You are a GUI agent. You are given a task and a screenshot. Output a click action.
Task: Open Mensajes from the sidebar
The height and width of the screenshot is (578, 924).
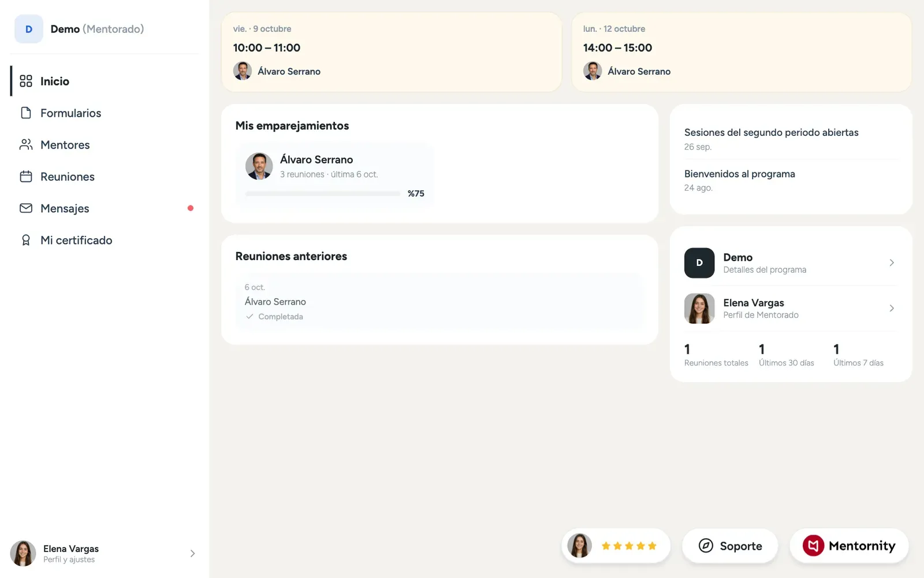(104, 208)
